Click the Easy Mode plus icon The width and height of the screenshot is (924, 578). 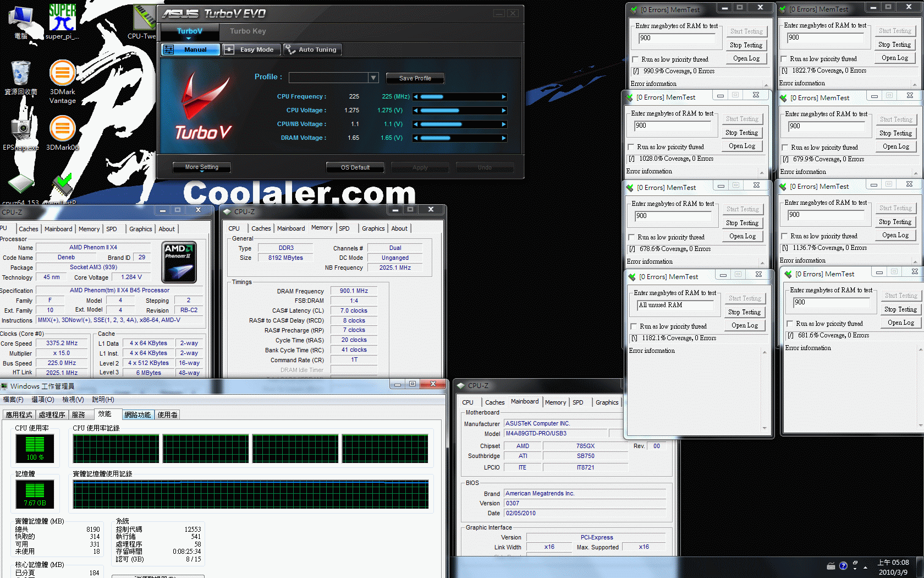[x=229, y=50]
